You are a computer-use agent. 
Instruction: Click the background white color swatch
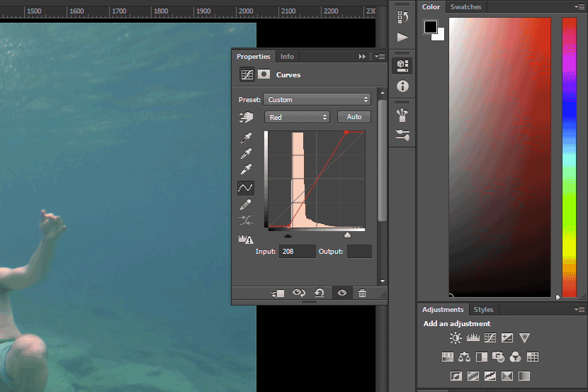(440, 36)
